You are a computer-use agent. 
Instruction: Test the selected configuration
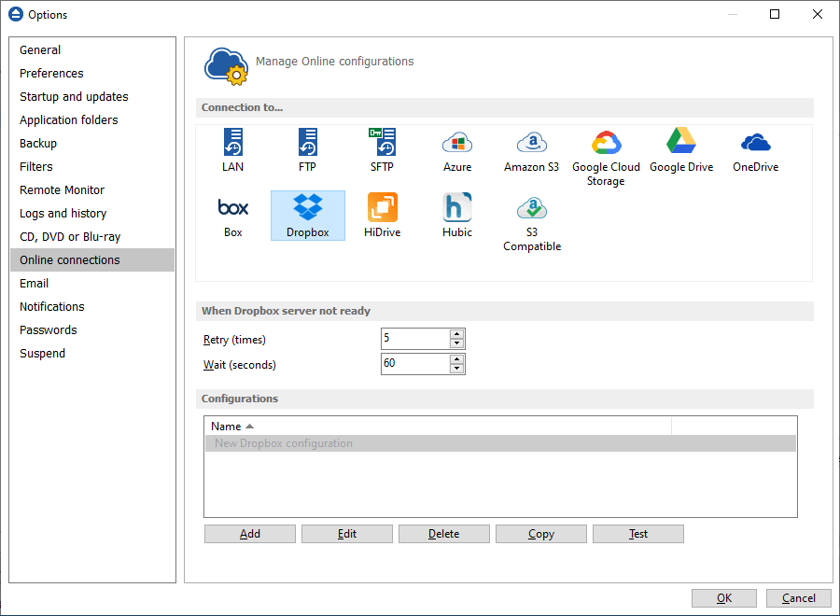(x=638, y=534)
